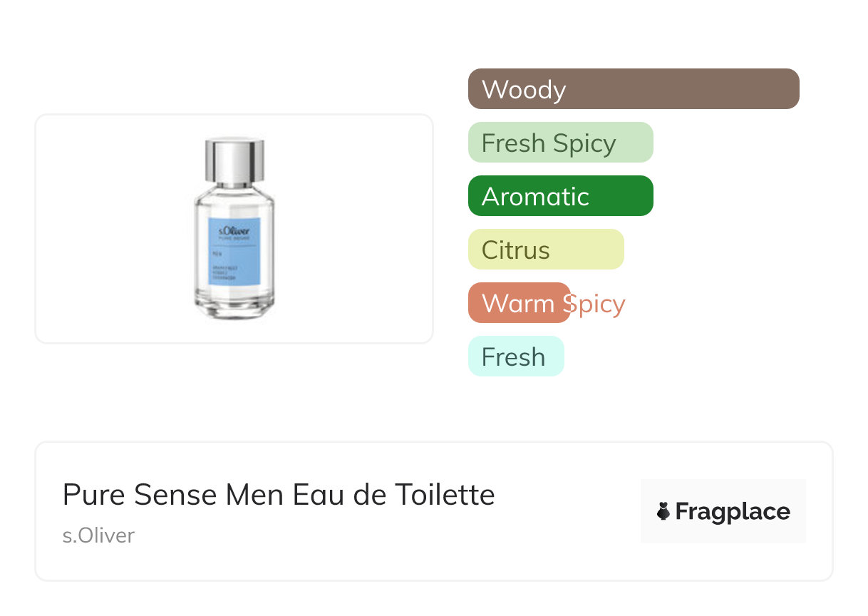868x616 pixels.
Task: Click the mint-colored Fresh accord bar
Action: pos(516,356)
